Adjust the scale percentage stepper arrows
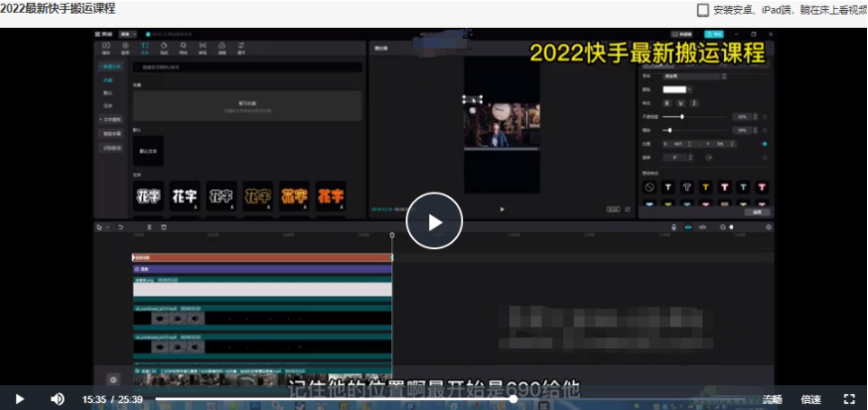 (756, 131)
